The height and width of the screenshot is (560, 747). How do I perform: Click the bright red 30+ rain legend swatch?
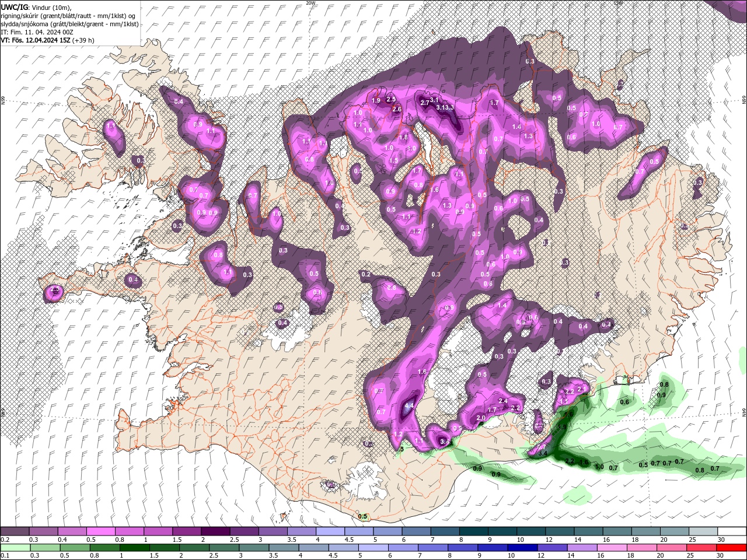coord(732,548)
